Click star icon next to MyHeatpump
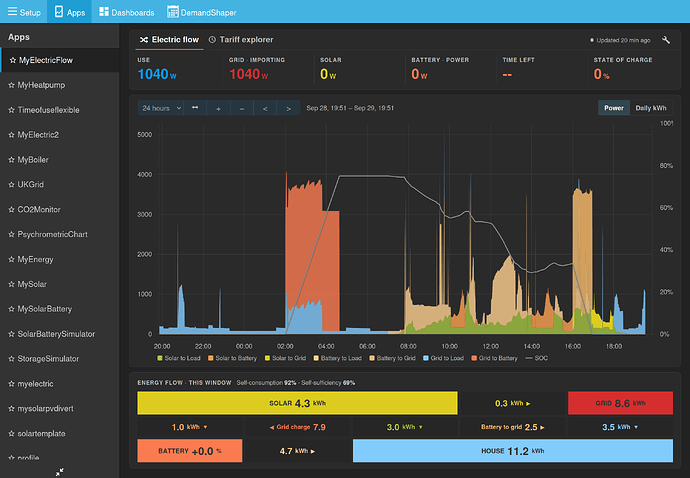 click(x=11, y=85)
